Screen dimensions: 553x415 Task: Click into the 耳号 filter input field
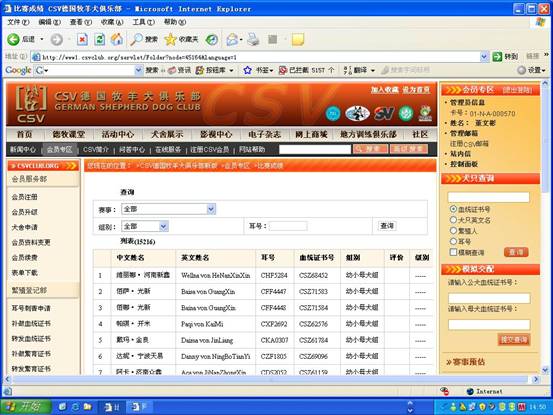pyautogui.click(x=288, y=226)
